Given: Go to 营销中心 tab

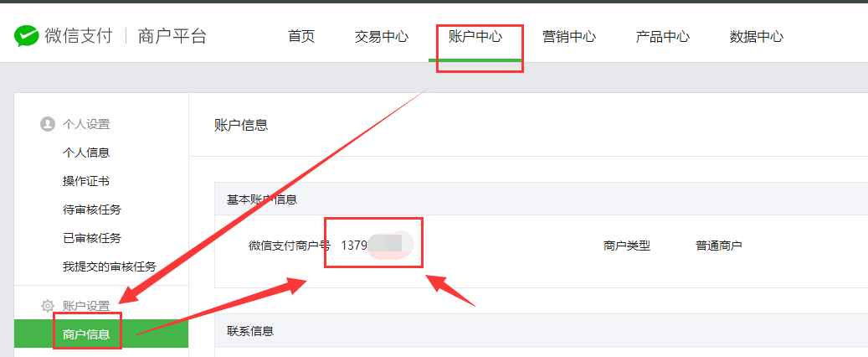Looking at the screenshot, I should pos(569,37).
